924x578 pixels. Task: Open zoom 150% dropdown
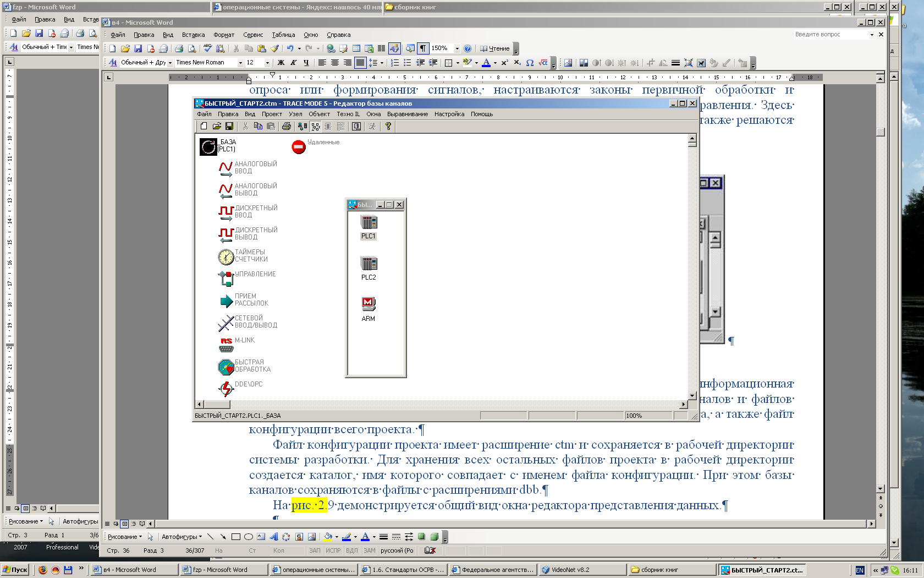[x=457, y=48]
